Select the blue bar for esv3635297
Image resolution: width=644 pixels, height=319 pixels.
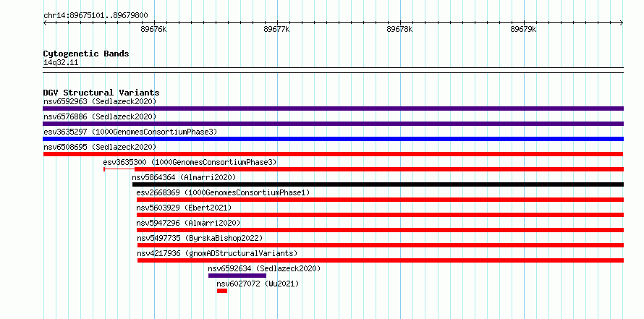pyautogui.click(x=333, y=139)
